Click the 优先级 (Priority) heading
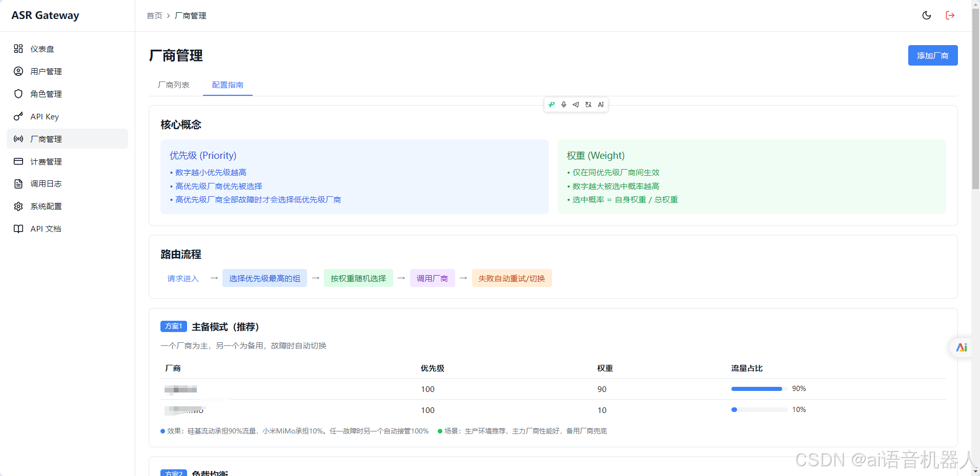 click(x=203, y=155)
